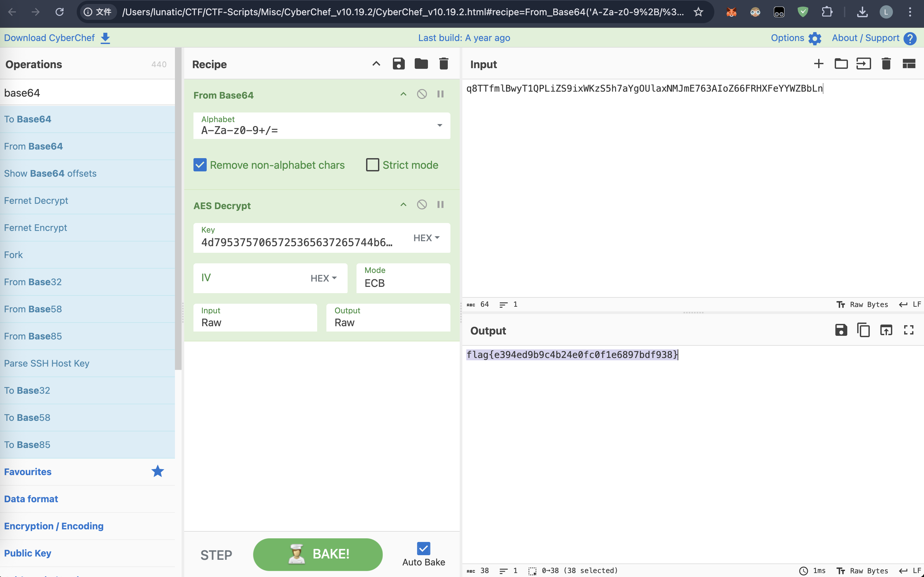Copy raw output to clipboard

(863, 330)
